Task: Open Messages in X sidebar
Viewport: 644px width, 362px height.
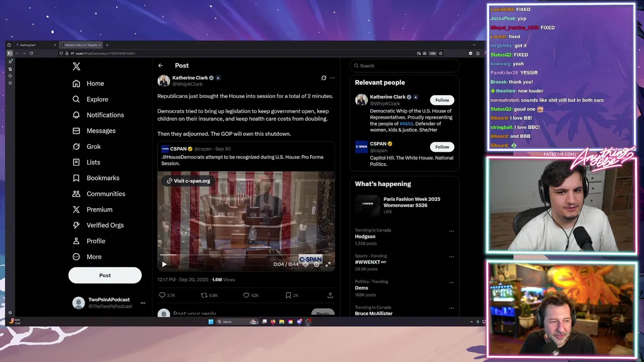Action: [x=94, y=131]
